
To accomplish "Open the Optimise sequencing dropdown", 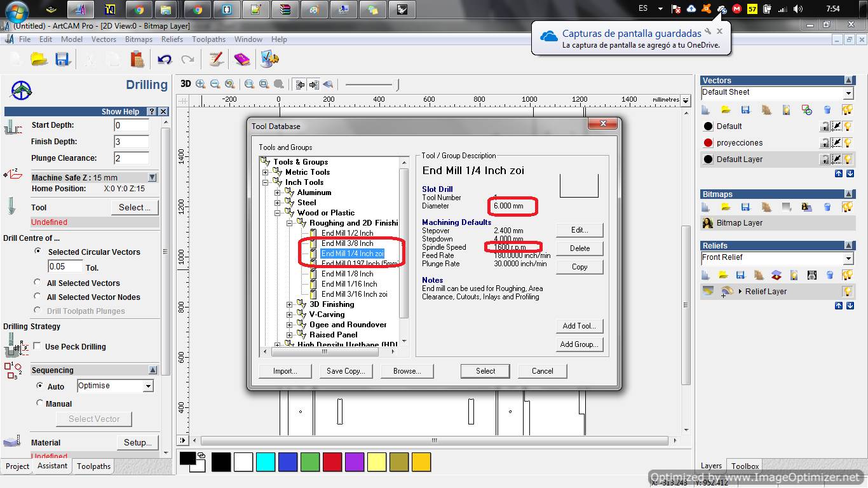I will pos(148,386).
